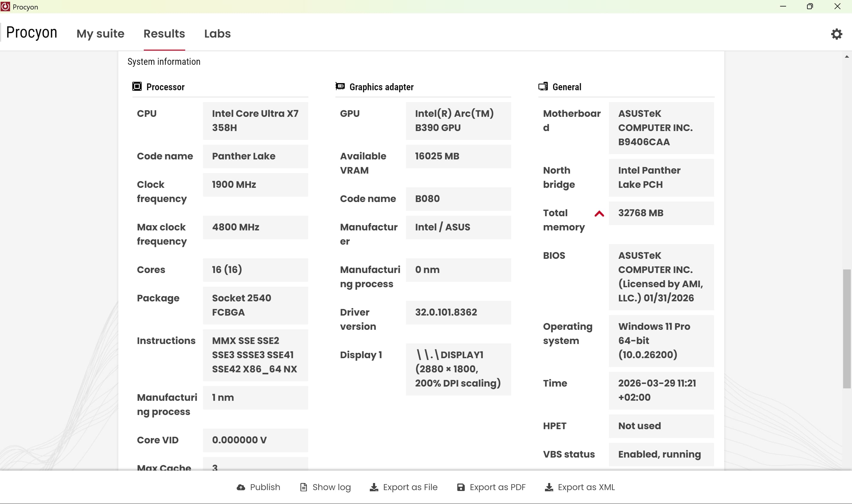Collapse the Total memory details chevron
852x504 pixels.
point(599,214)
